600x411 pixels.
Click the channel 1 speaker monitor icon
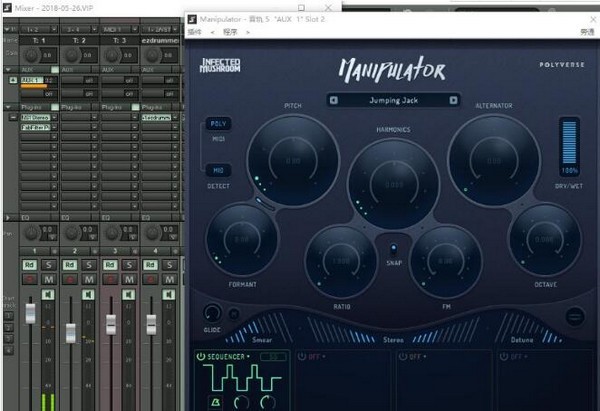coord(48,295)
